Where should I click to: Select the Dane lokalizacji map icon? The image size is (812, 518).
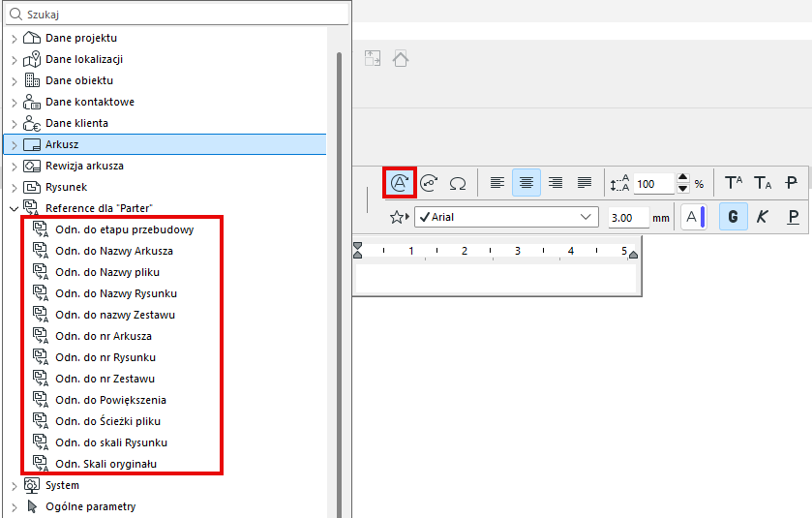click(32, 59)
